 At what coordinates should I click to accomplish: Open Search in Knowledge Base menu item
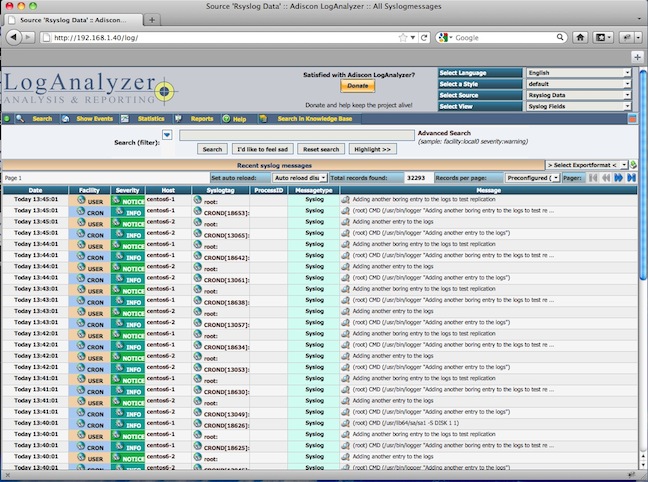315,119
